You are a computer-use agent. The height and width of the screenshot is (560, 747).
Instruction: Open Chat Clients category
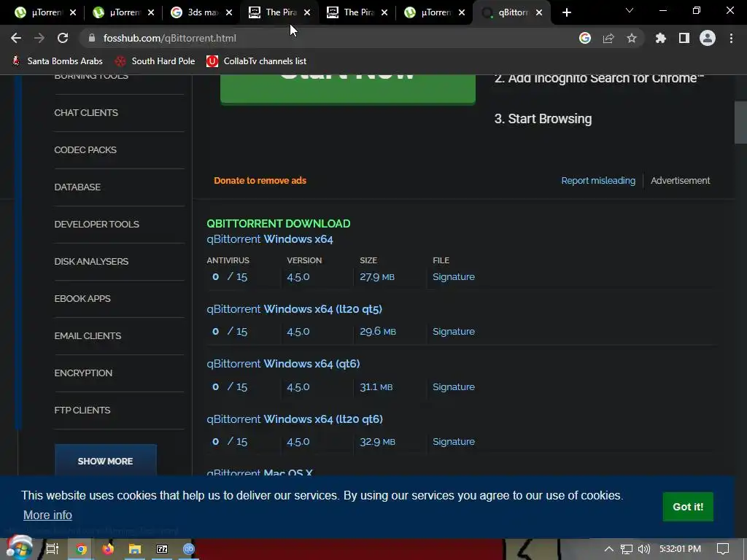[86, 113]
